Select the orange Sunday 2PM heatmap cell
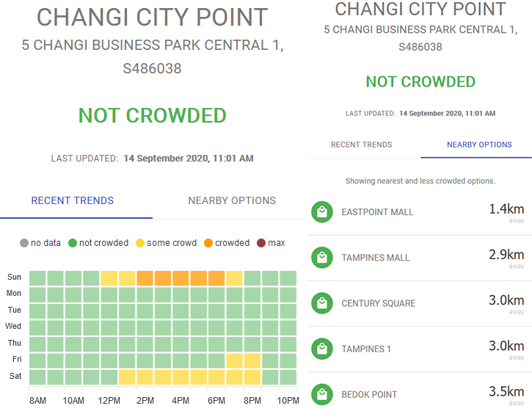The width and height of the screenshot is (532, 414). [145, 278]
